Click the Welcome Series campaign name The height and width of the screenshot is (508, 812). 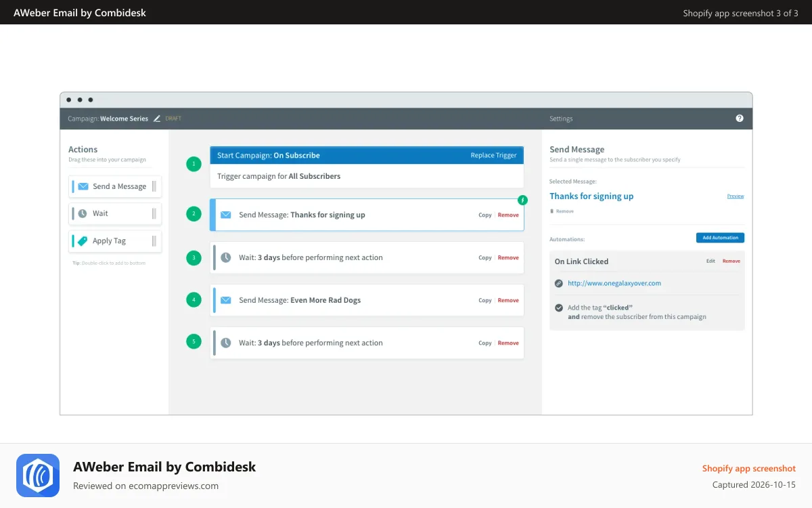(x=124, y=119)
